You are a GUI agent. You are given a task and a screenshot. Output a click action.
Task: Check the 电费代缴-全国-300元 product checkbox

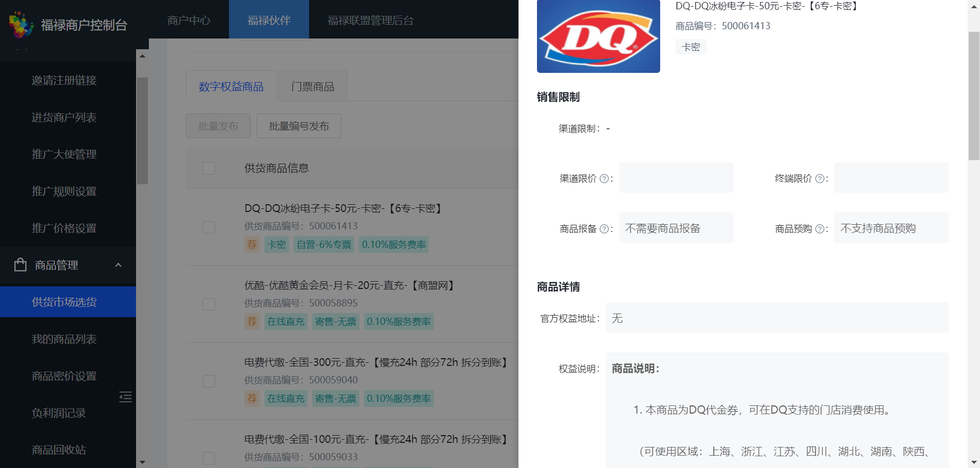209,381
